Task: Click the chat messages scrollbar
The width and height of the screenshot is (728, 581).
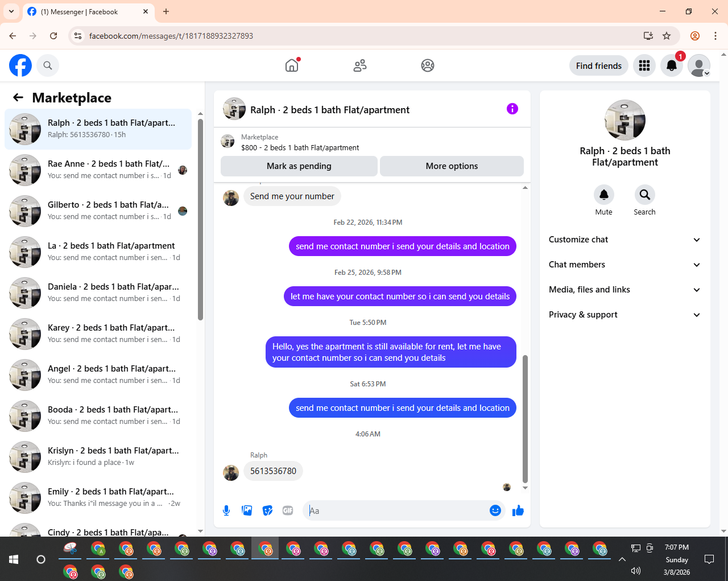Action: point(525,418)
